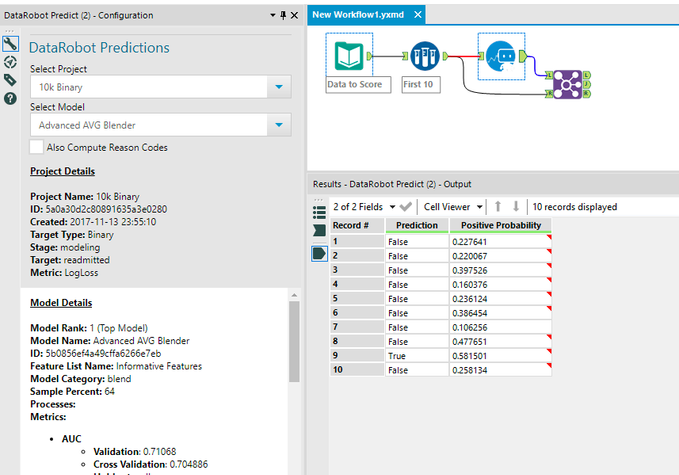Switch to New Workflow1.yxmd tab
The image size is (679, 475).
[358, 15]
